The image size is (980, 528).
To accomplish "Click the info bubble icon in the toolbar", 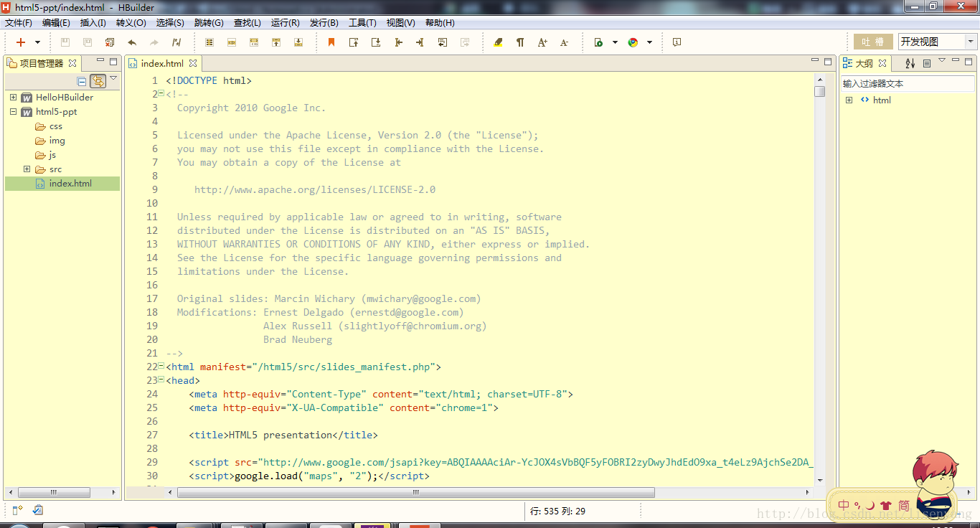I will (677, 42).
